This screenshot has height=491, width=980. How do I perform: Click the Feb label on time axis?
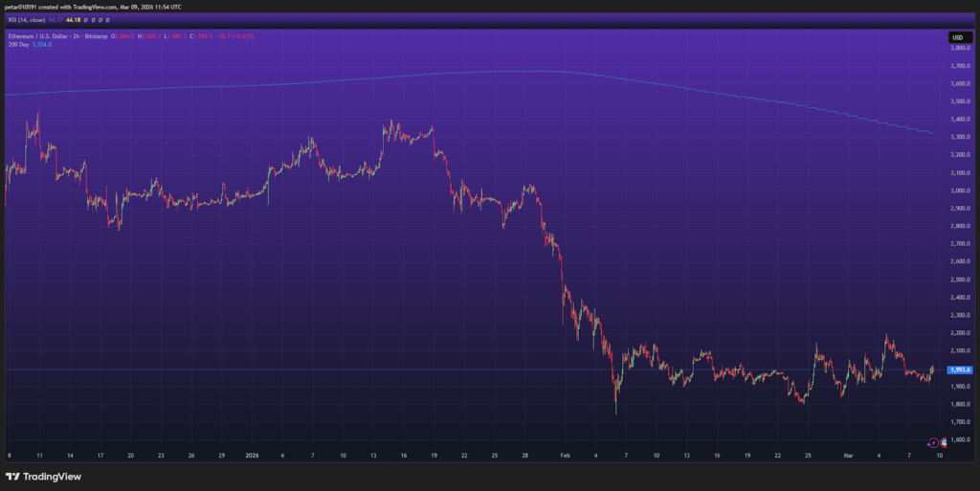coord(564,458)
